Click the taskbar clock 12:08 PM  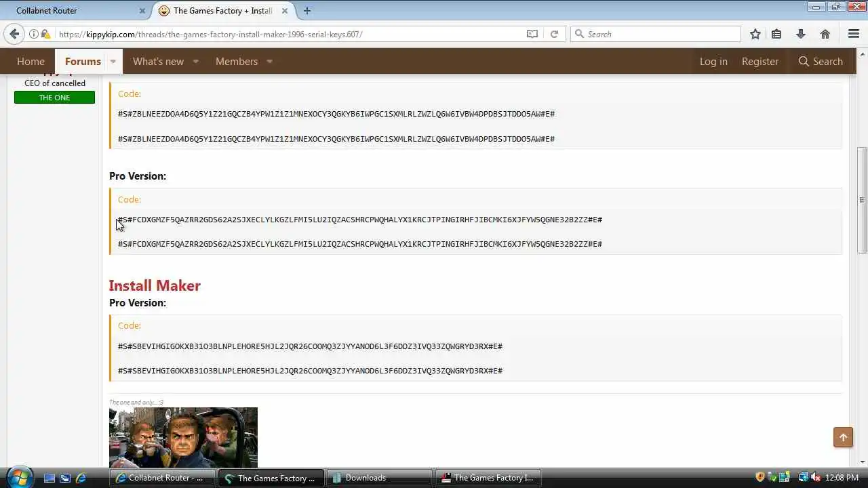(842, 478)
